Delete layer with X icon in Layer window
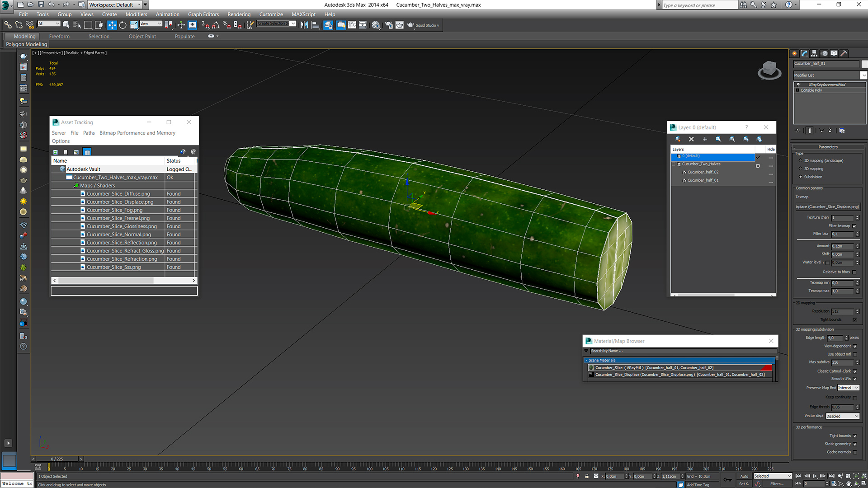868x488 pixels. [x=691, y=139]
